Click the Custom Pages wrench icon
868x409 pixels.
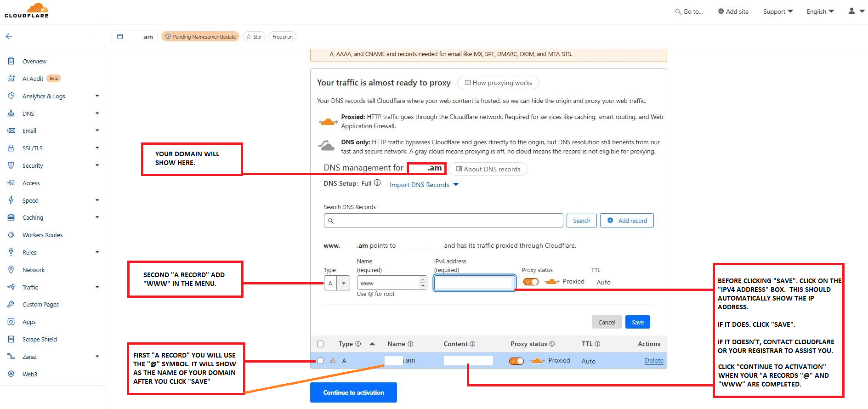tap(11, 304)
